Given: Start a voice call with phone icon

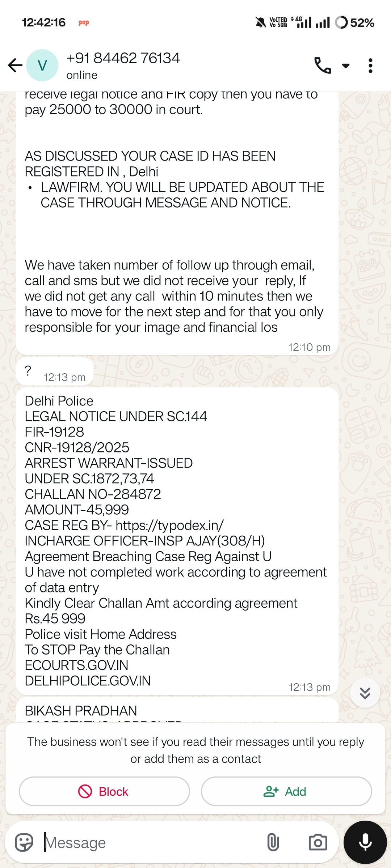Looking at the screenshot, I should click(x=322, y=65).
